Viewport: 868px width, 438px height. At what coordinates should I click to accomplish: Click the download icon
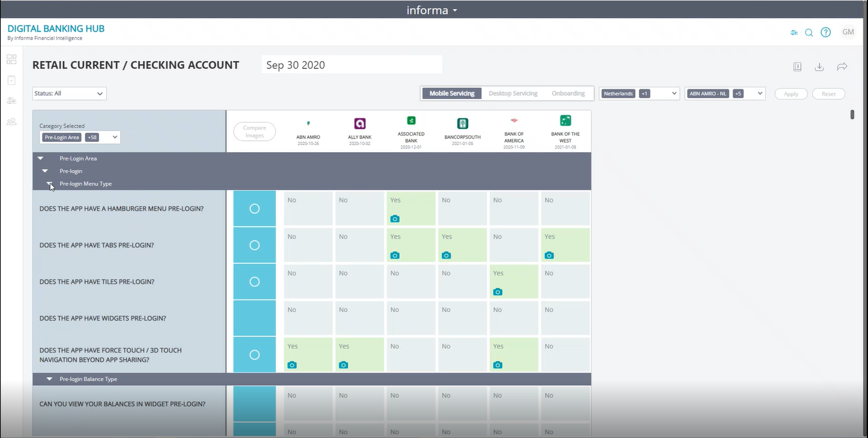[819, 66]
